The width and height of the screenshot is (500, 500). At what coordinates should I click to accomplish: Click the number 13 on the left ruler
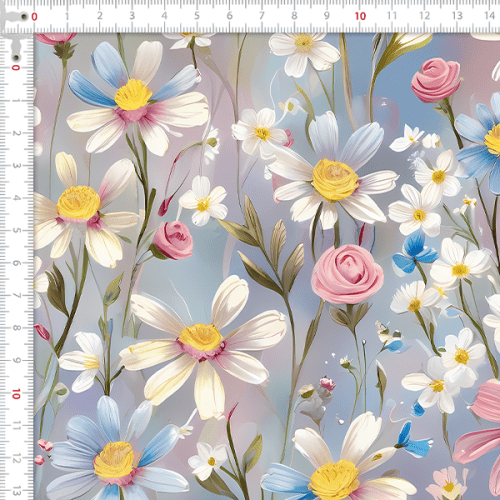pyautogui.click(x=16, y=491)
